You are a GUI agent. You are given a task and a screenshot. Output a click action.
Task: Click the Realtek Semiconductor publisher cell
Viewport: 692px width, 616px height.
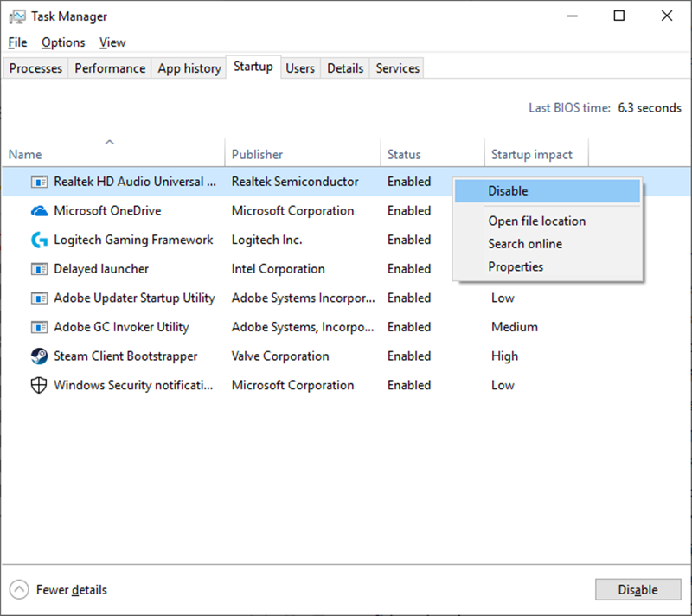(295, 182)
